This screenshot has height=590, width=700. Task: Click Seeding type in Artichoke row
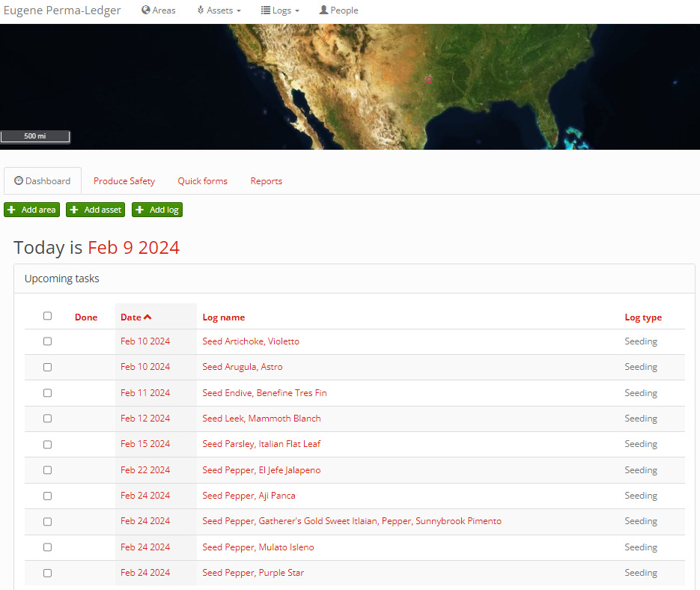[641, 341]
